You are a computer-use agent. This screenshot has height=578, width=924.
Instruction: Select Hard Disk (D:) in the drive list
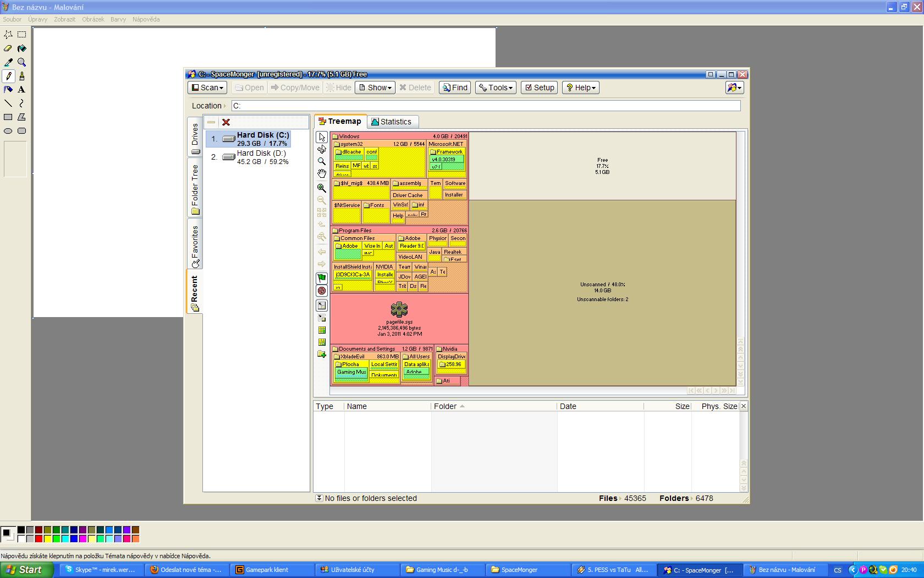(249, 157)
